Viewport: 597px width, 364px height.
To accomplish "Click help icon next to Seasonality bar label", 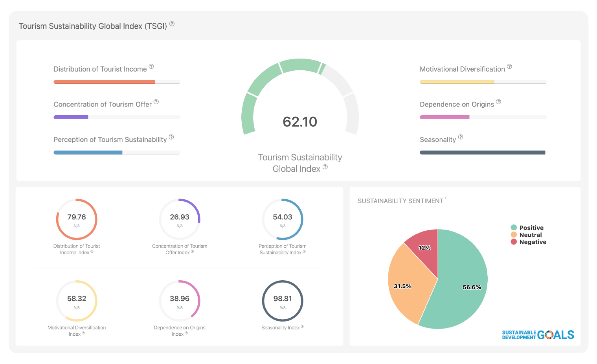I will pyautogui.click(x=461, y=137).
